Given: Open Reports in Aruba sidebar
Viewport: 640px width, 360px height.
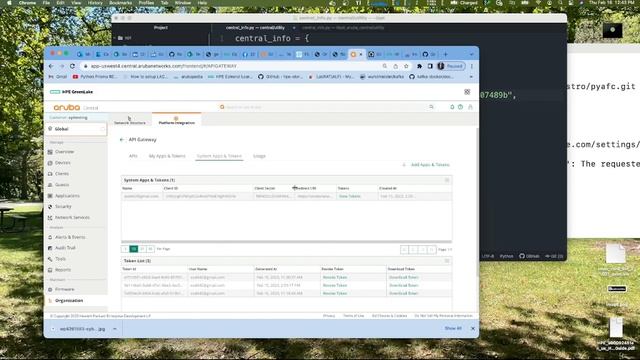Looking at the screenshot, I should click(62, 270).
